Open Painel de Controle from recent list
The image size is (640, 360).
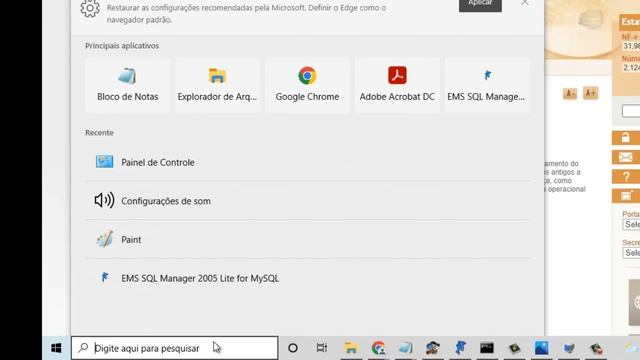click(307, 162)
